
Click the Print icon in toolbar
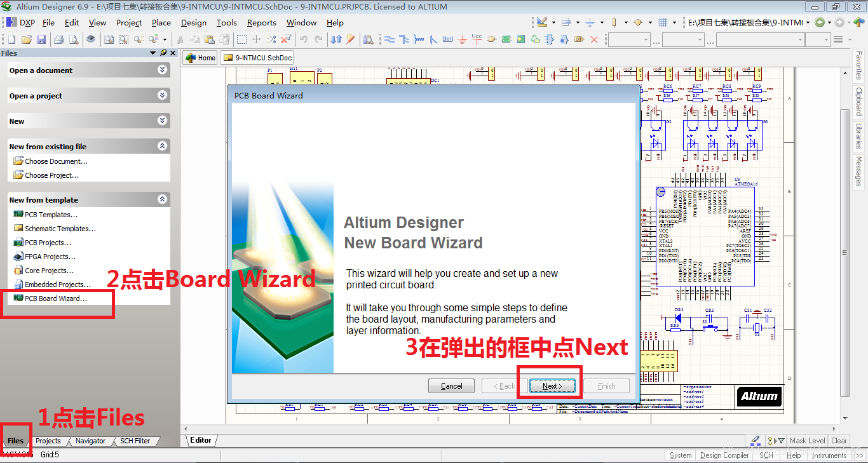pyautogui.click(x=58, y=39)
